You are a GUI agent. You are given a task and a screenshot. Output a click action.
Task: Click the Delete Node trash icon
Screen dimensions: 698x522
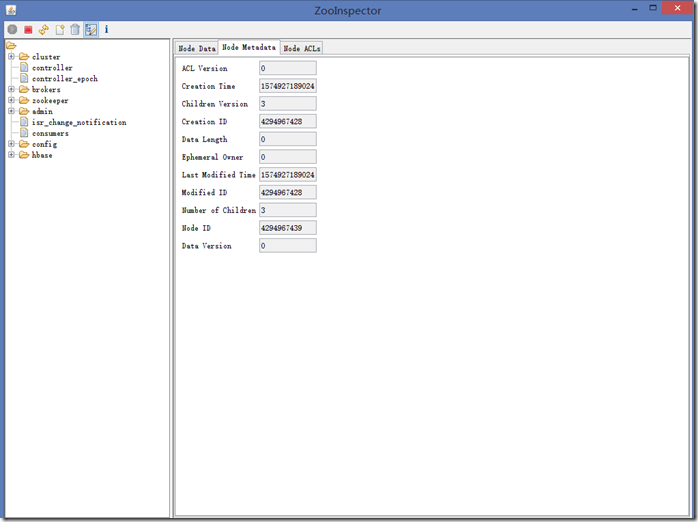pyautogui.click(x=75, y=29)
